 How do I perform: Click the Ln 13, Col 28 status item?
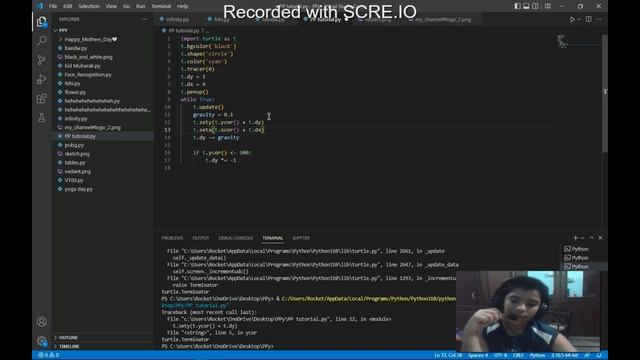(x=448, y=355)
